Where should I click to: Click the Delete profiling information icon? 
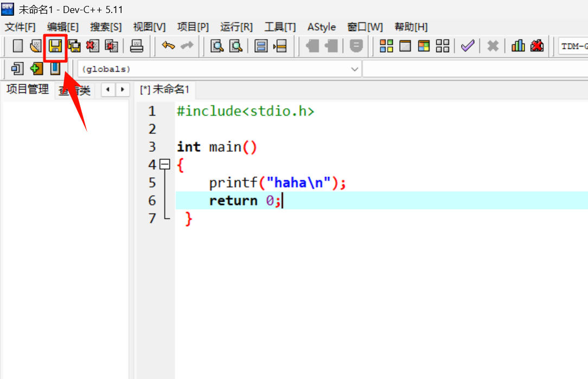(537, 46)
